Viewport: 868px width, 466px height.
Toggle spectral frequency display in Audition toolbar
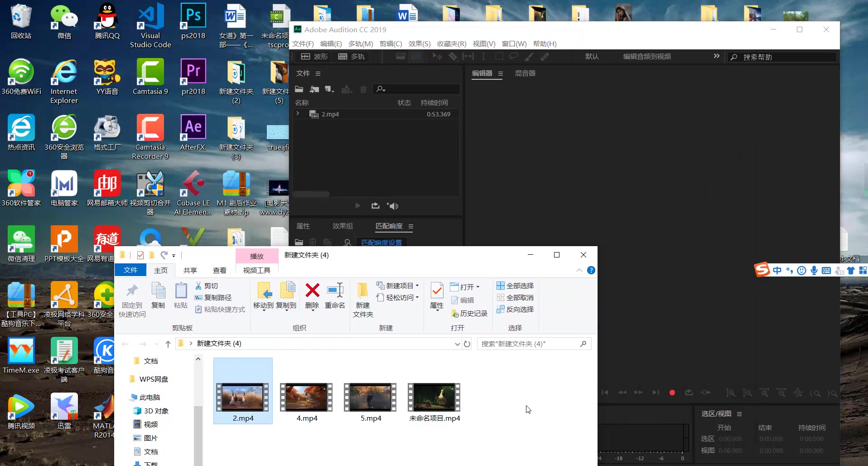(401, 57)
